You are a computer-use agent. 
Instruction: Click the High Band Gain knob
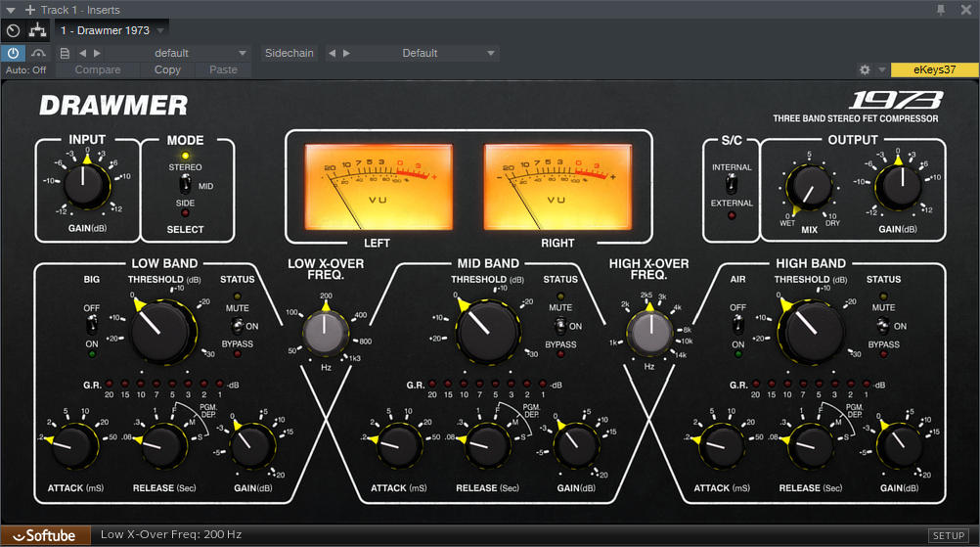(900, 446)
